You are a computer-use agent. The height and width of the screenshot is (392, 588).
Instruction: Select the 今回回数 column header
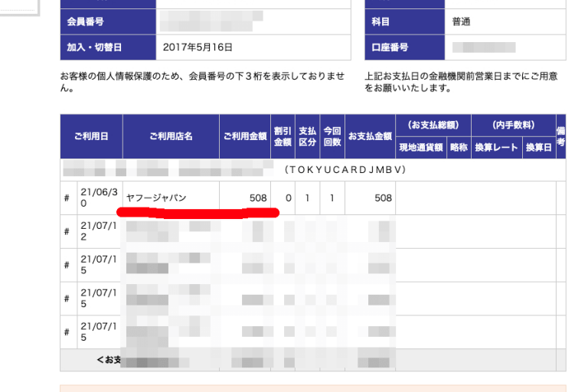332,136
